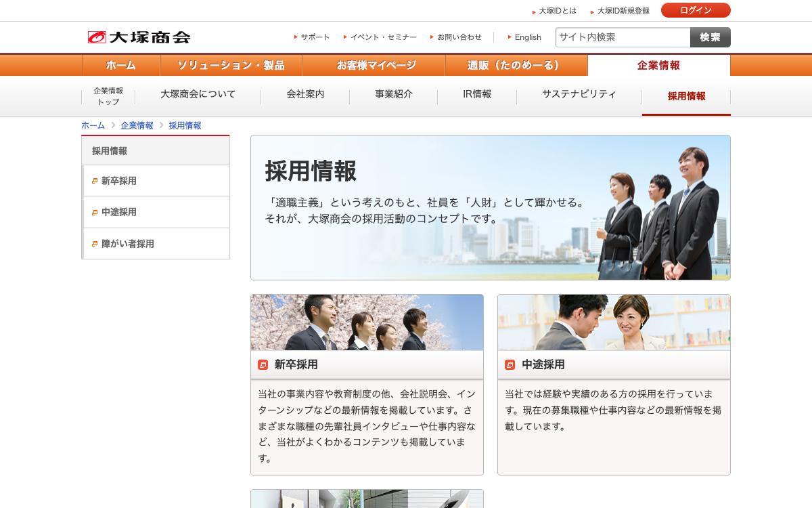Open the 中途採用 card title

(543, 364)
